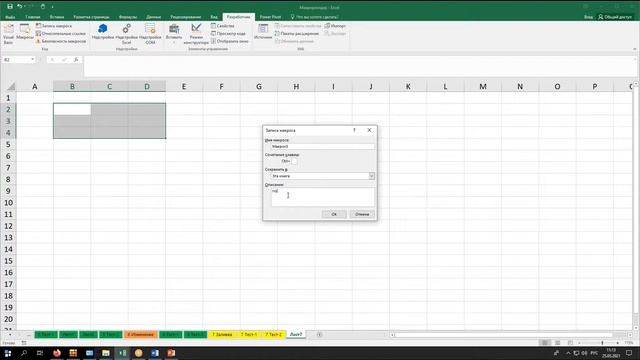Open the Name Box dropdown arrow
Screen dimensions: 640x360
click(x=32, y=60)
